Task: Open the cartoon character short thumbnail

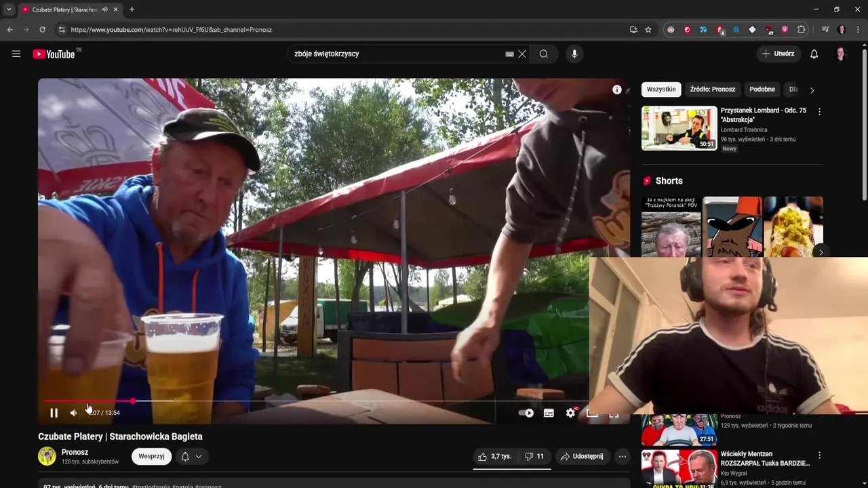Action: click(732, 227)
